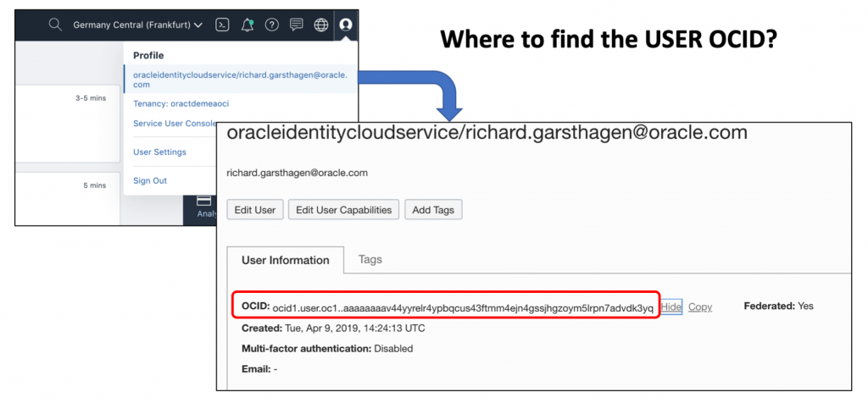Viewport: 868px width, 403px height.
Task: Select the OCID value text
Action: point(463,308)
